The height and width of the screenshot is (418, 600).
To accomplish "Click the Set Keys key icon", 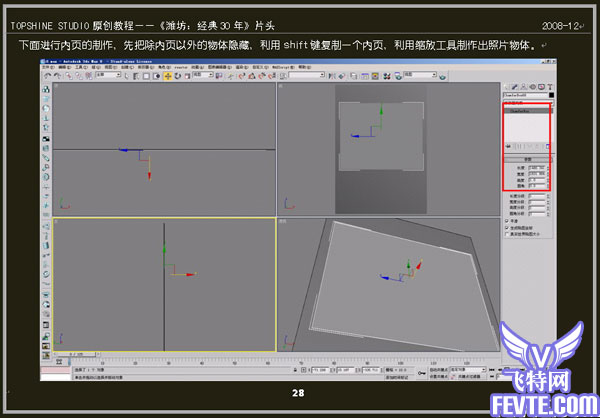I will point(421,372).
